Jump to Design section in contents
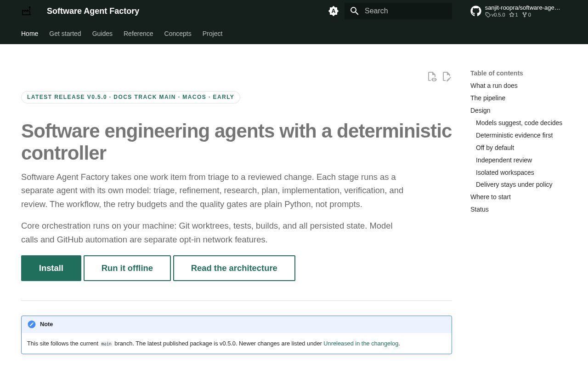 (481, 110)
